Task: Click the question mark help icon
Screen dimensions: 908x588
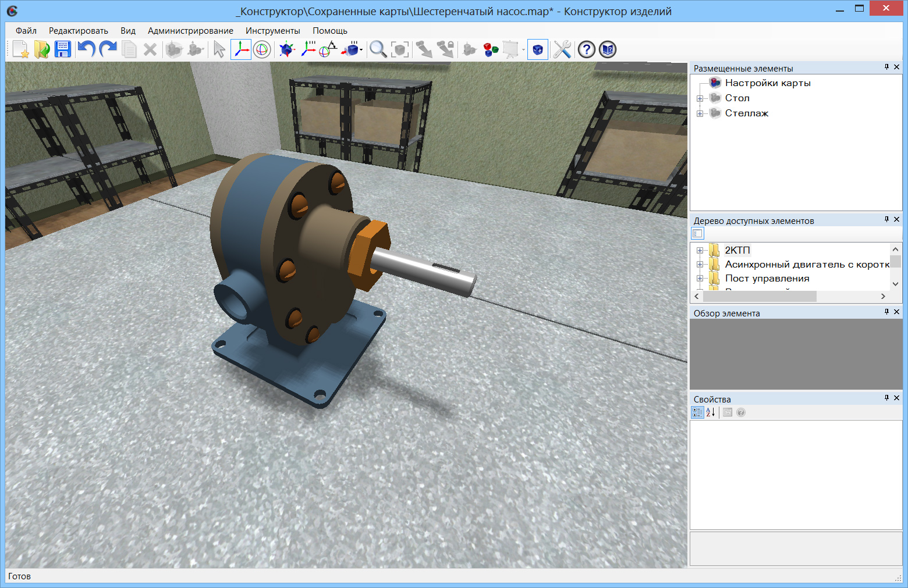Action: pos(586,49)
